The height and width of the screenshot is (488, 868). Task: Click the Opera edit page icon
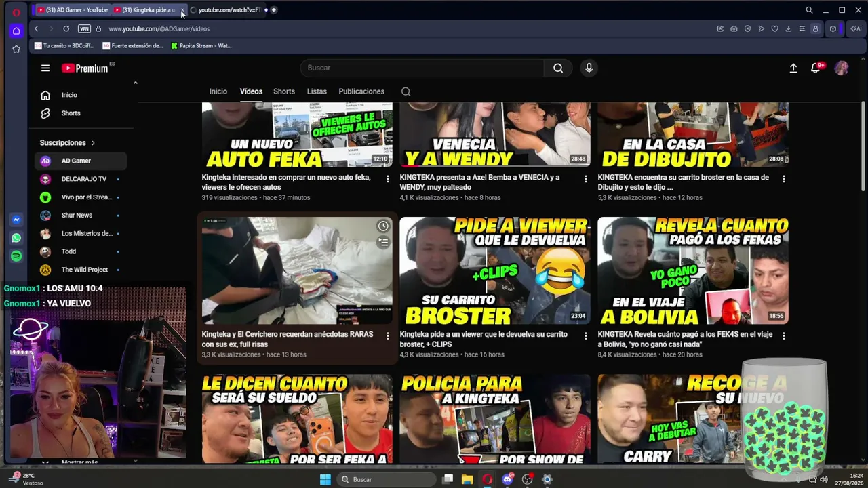720,28
